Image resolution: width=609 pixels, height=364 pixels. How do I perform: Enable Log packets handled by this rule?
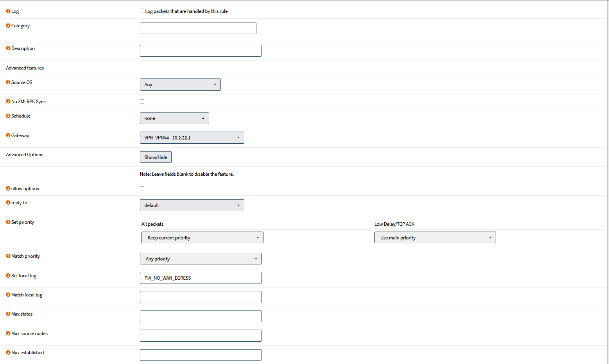pyautogui.click(x=142, y=11)
